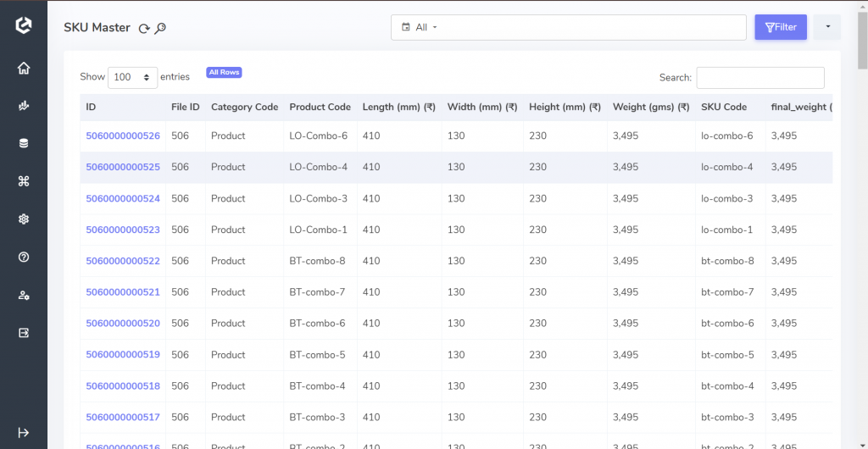Sort by Product Code column header
The height and width of the screenshot is (449, 868).
coord(320,108)
